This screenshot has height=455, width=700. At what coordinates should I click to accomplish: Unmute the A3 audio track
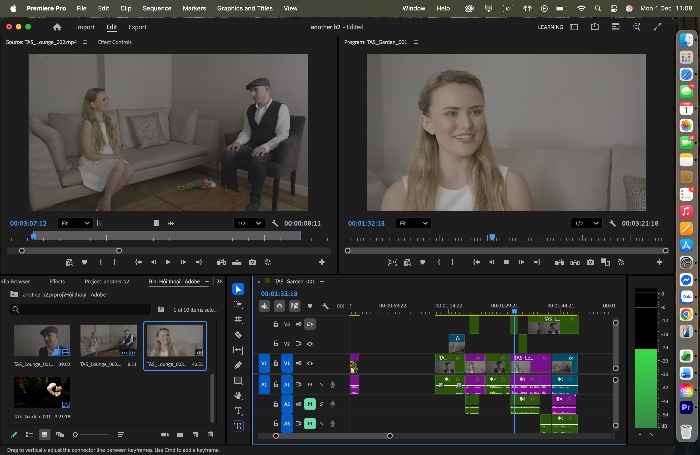pos(310,423)
